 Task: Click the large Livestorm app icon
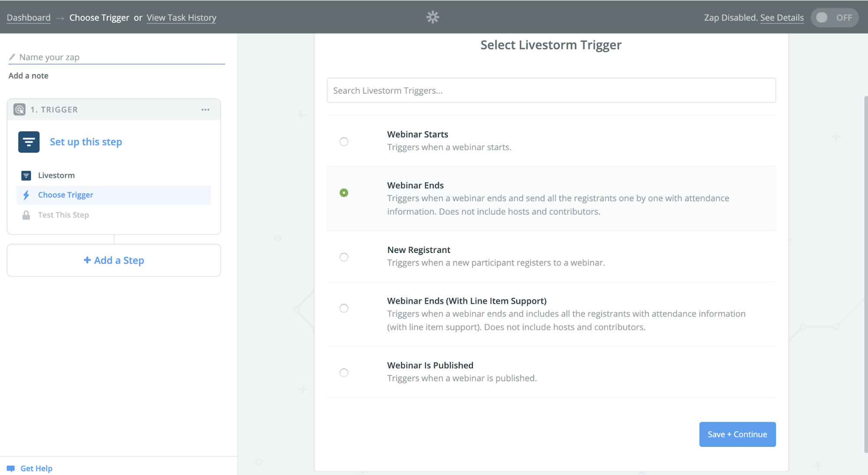29,142
